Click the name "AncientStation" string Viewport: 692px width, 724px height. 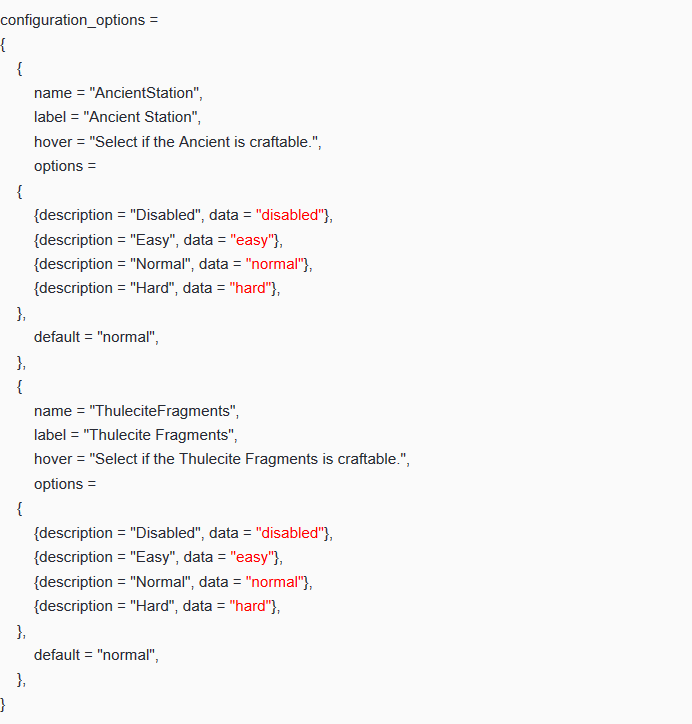click(145, 93)
